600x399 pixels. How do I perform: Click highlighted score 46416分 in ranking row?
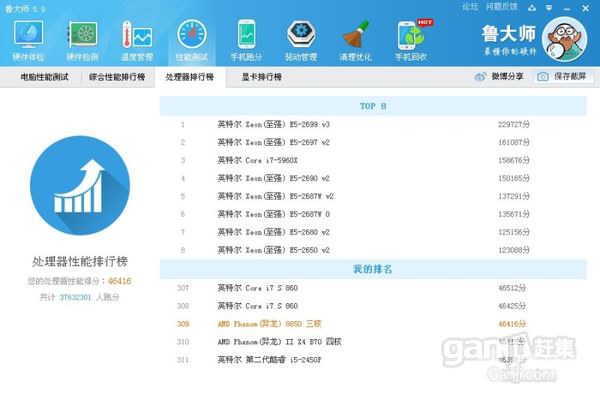tap(512, 324)
